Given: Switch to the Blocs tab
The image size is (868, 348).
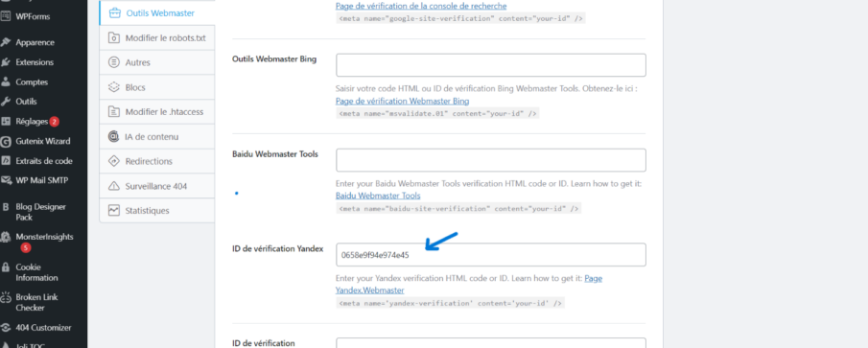Looking at the screenshot, I should [x=156, y=87].
